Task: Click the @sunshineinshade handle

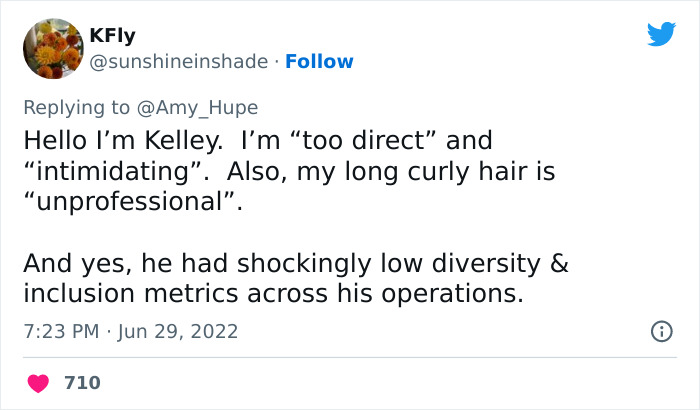Action: [179, 62]
